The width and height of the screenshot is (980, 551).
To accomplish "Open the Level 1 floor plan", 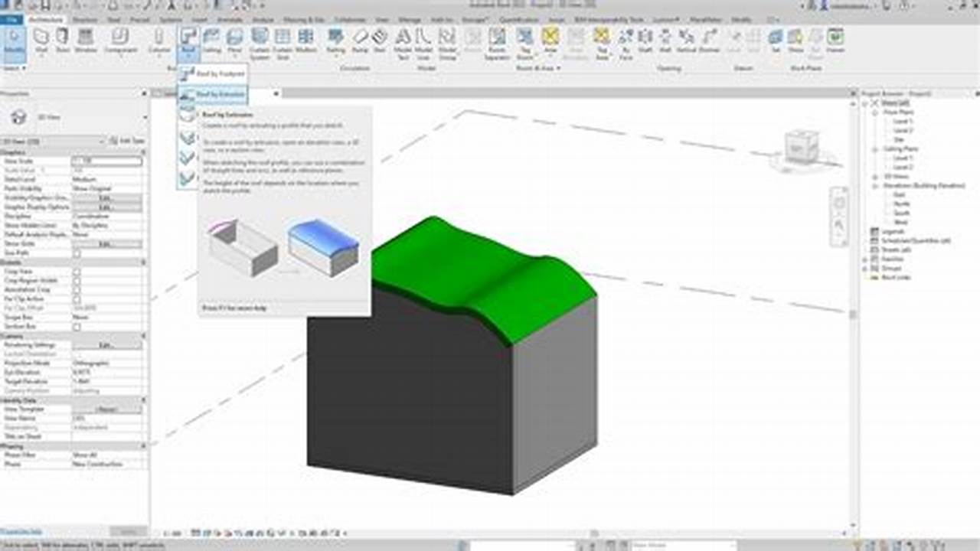I will click(x=903, y=122).
